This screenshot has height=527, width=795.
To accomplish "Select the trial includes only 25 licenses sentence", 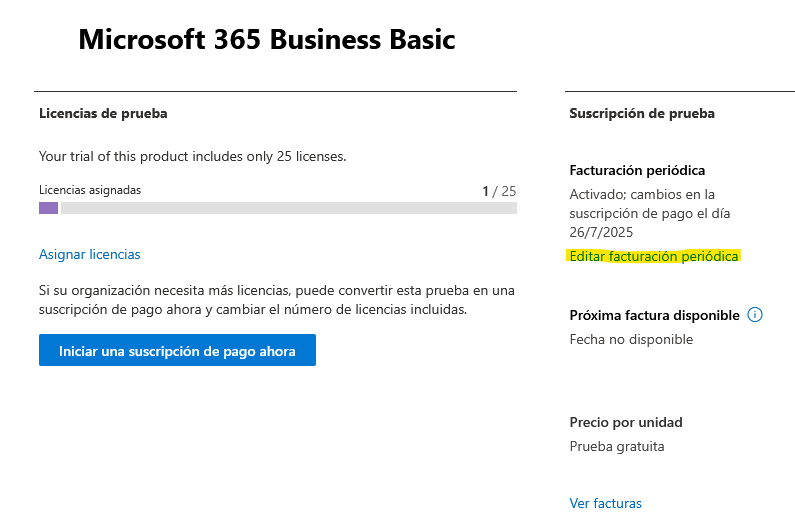I will [193, 156].
